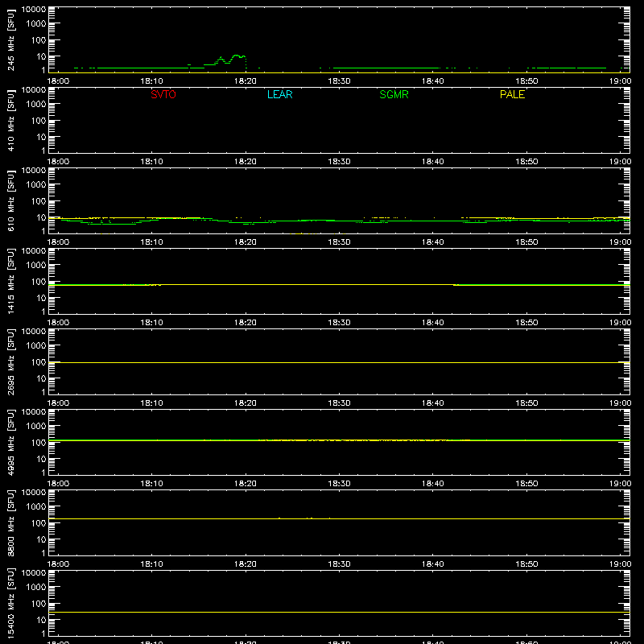Click the 18:10 label under the 610 MHz plot

pyautogui.click(x=151, y=242)
